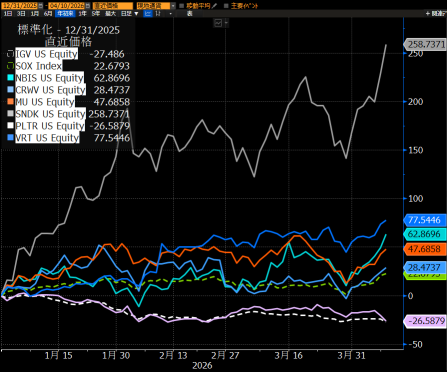Select CRWV US Equity legend label
The height and width of the screenshot is (372, 447).
[x=50, y=90]
